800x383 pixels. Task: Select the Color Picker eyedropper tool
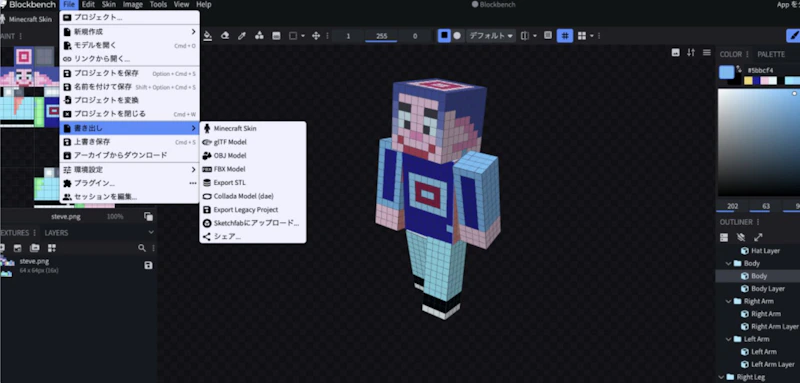point(242,36)
